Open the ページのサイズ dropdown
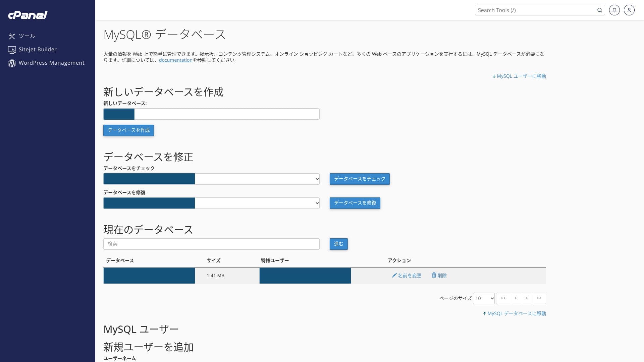644x362 pixels. click(x=483, y=298)
